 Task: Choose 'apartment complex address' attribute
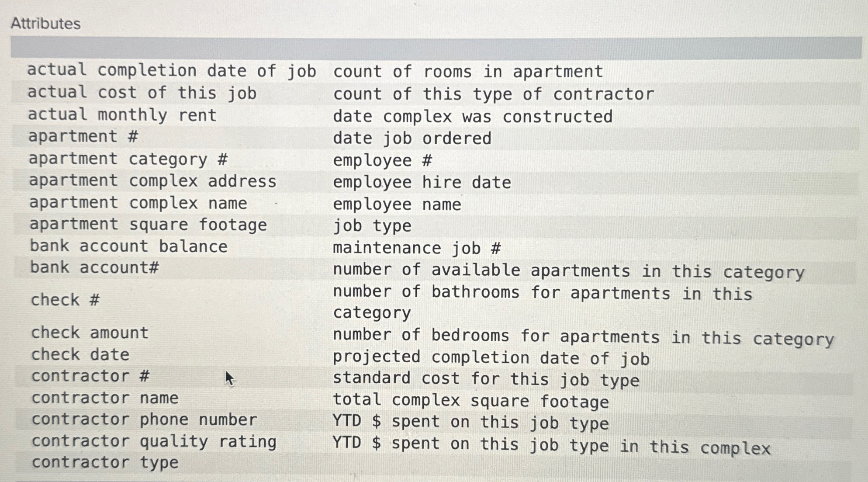[152, 181]
